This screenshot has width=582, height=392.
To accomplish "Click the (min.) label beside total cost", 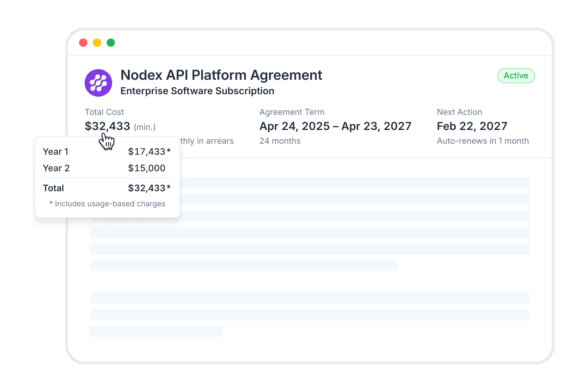I will [x=145, y=127].
